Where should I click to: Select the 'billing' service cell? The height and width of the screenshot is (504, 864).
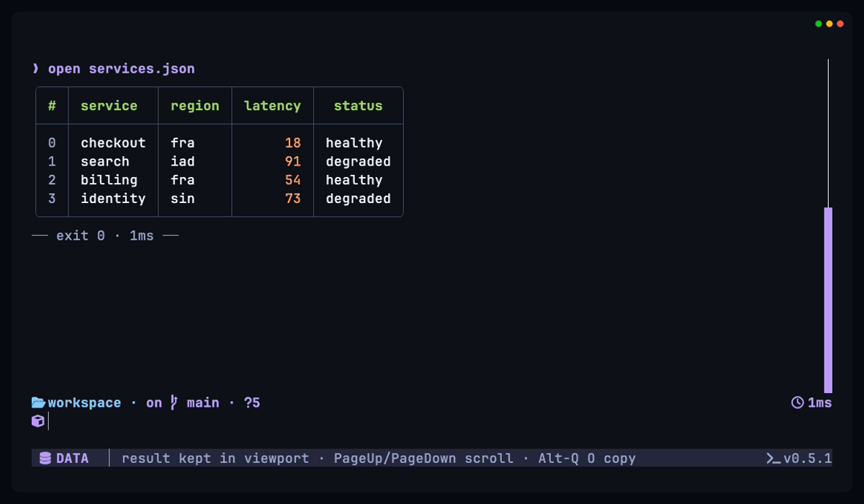[109, 181]
